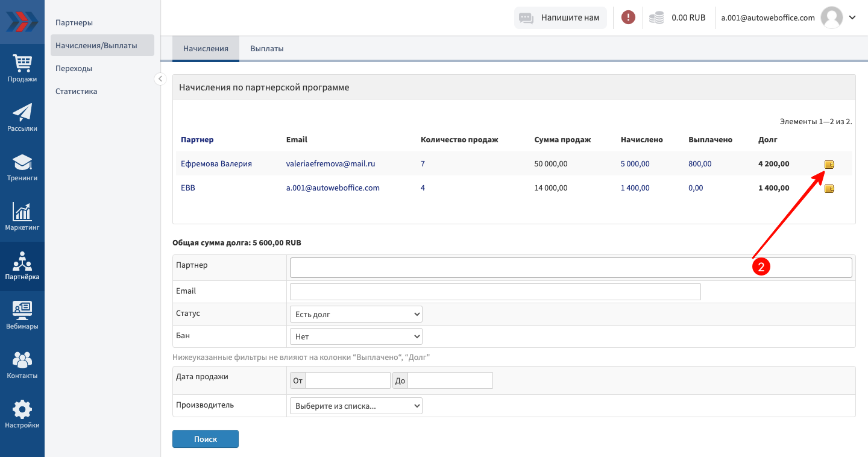Expand the Статус dropdown

click(356, 314)
